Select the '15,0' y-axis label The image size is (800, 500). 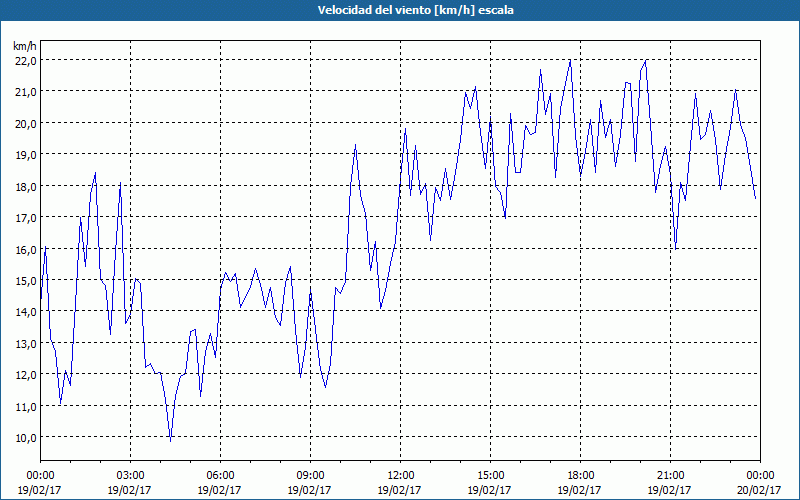(x=25, y=280)
